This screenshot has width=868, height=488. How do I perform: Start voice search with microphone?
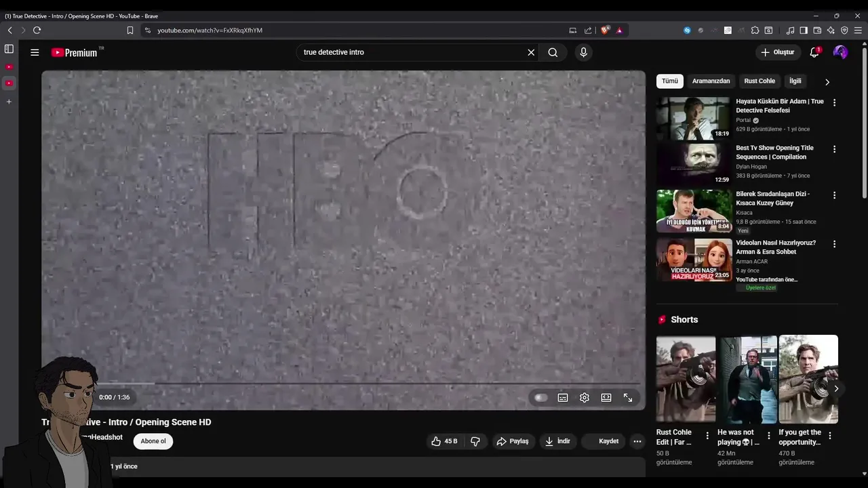point(583,52)
